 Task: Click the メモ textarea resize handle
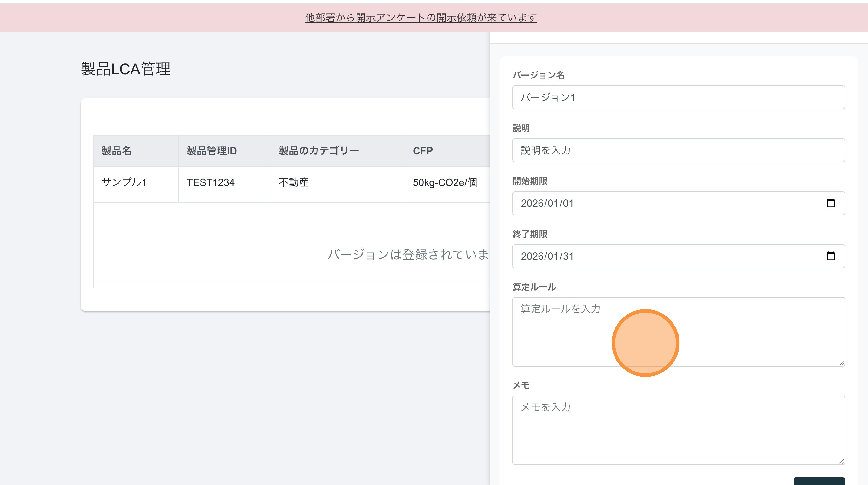pyautogui.click(x=842, y=461)
